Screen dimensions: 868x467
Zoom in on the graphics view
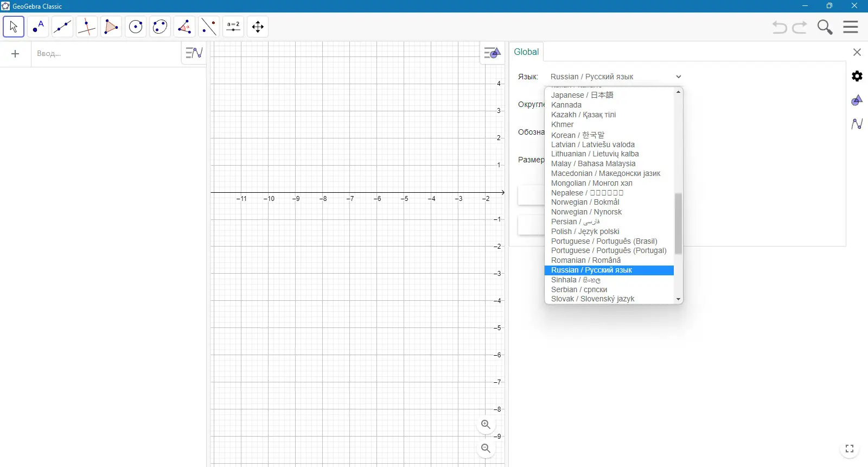pyautogui.click(x=486, y=425)
